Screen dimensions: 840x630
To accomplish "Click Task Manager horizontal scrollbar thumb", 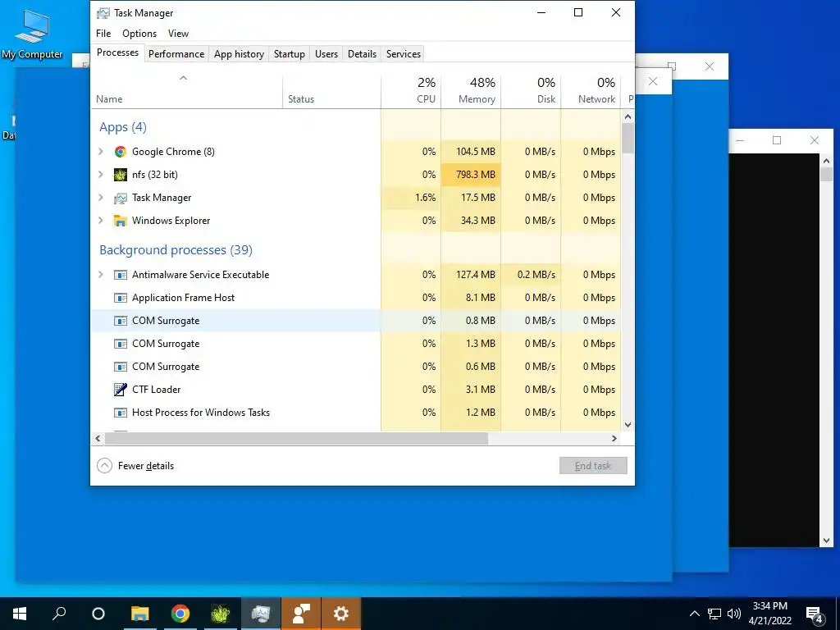I will (x=296, y=438).
